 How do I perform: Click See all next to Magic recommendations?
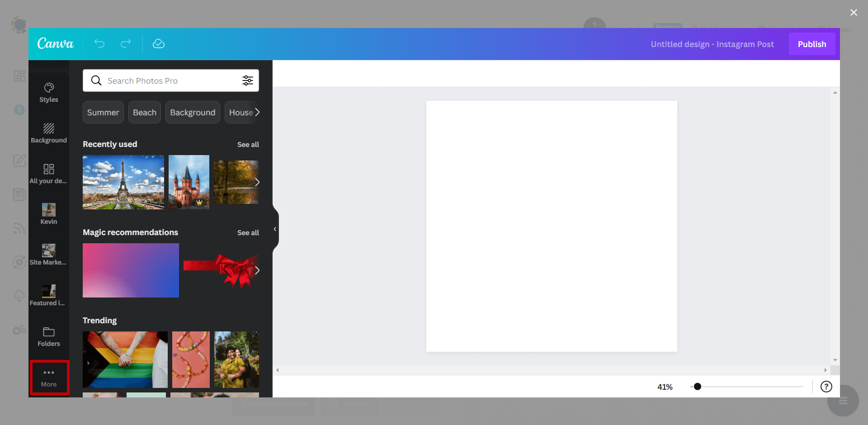click(x=248, y=232)
